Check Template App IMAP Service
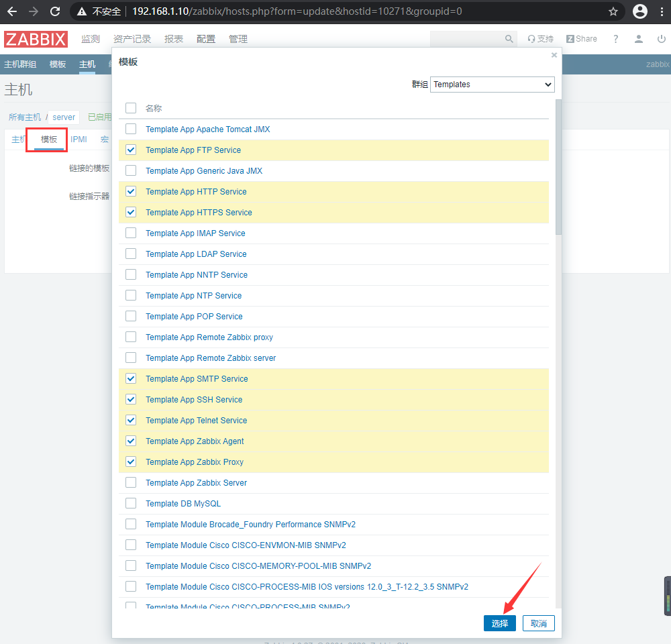This screenshot has height=644, width=671. pyautogui.click(x=131, y=233)
